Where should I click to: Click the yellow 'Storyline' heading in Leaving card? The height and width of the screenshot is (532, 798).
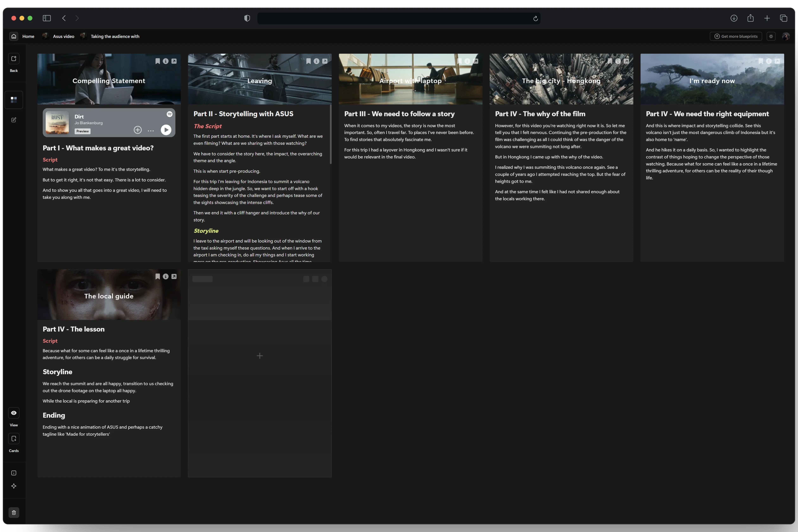click(206, 231)
